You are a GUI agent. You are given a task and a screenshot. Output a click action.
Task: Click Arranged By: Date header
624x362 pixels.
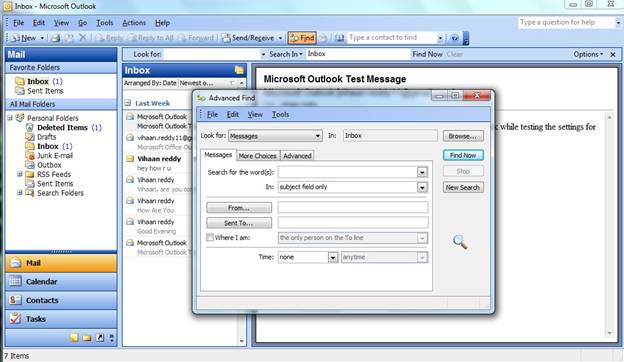(x=150, y=83)
